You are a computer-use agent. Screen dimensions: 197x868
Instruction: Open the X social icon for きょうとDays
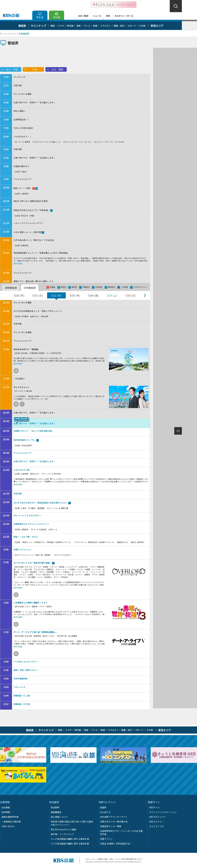pos(22,404)
